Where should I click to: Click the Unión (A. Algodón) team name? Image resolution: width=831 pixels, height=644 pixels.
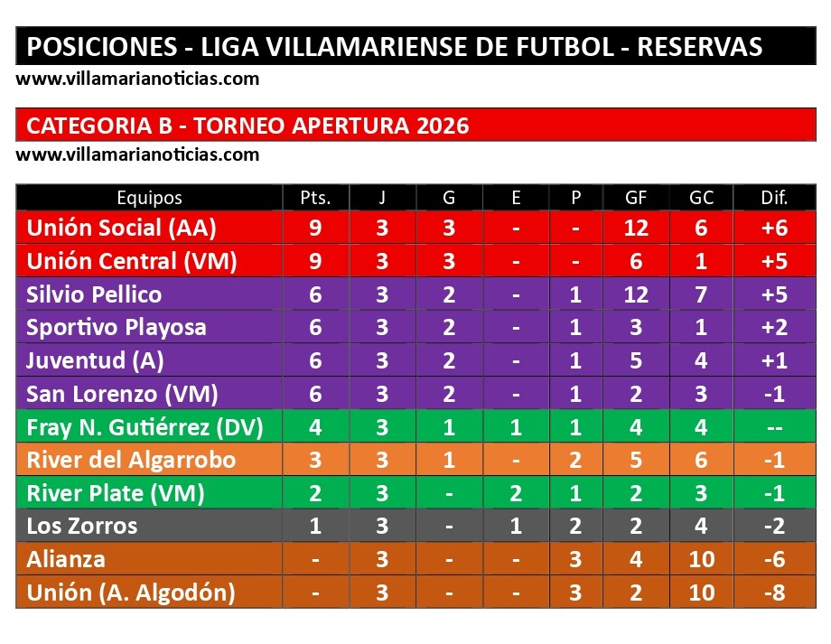coord(131,593)
